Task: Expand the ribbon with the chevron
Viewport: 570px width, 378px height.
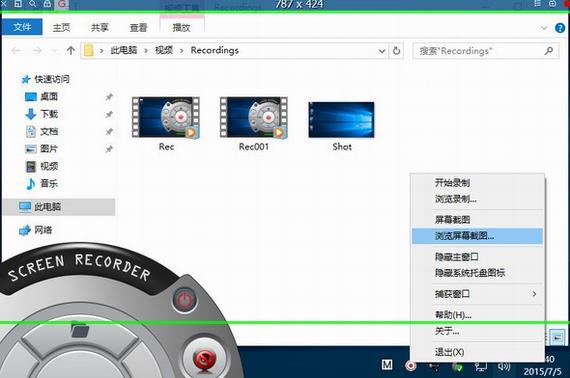Action: coord(543,28)
